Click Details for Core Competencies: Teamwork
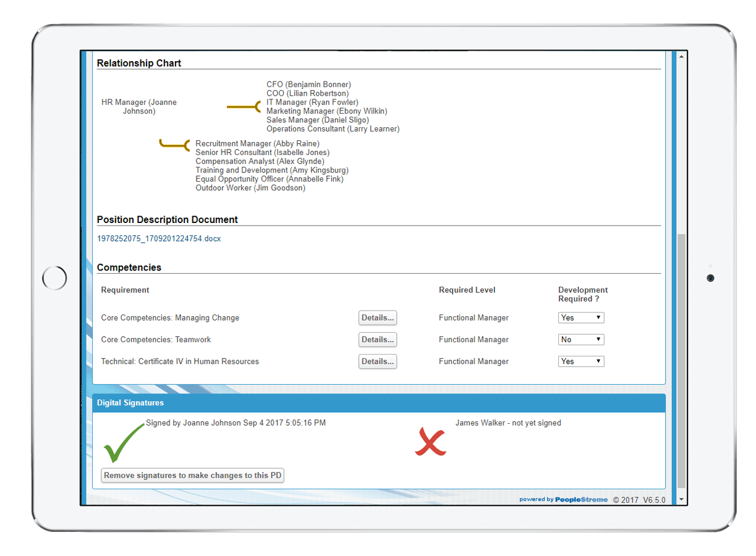This screenshot has width=756, height=556. click(377, 339)
